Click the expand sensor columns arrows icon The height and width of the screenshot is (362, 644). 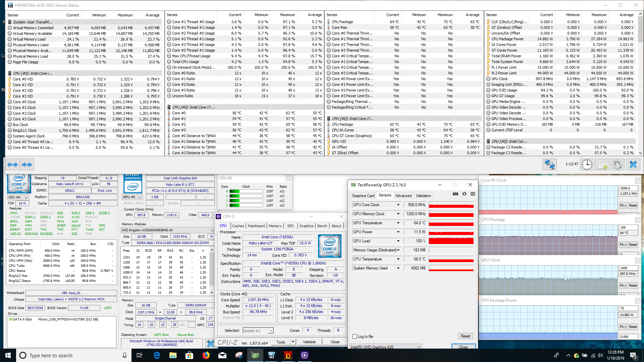click(12, 165)
